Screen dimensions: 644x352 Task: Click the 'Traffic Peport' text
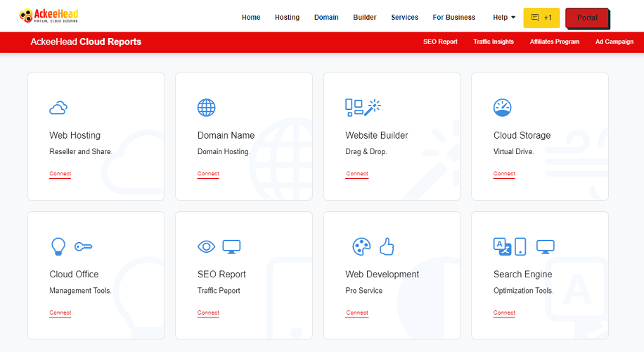click(x=219, y=290)
